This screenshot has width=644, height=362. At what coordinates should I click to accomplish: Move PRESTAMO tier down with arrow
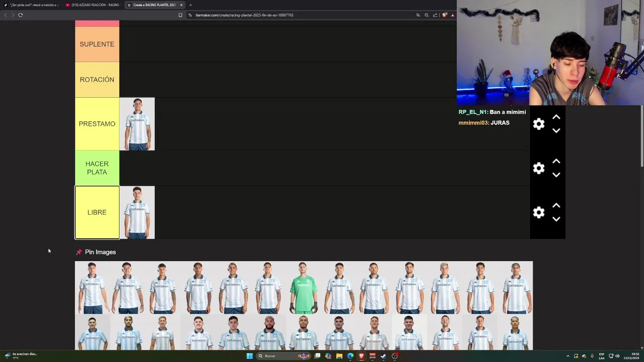556,130
